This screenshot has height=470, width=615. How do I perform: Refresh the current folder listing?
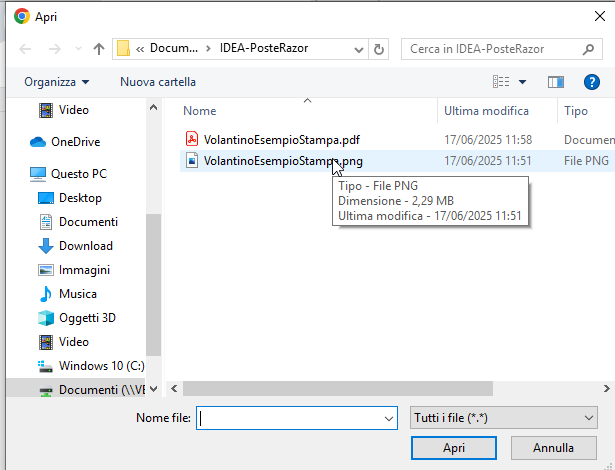click(379, 49)
